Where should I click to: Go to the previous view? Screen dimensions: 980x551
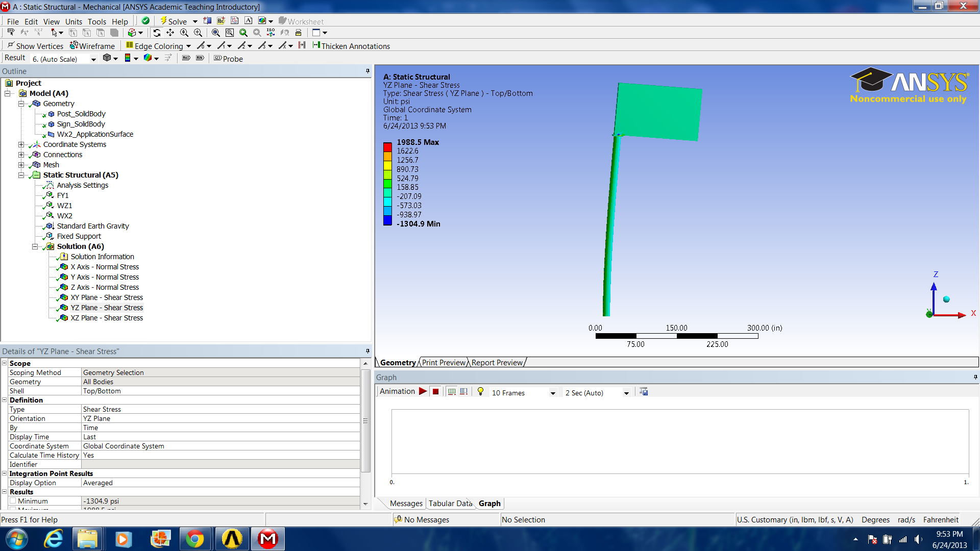(243, 33)
